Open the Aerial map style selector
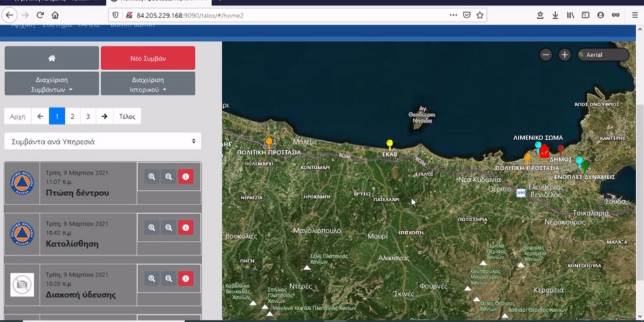Viewport: 644px width, 322px height. 603,55
